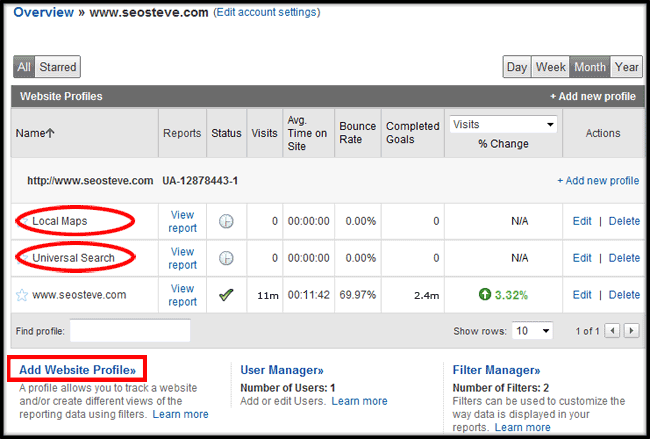
Task: Sort by Name column header
Action: pyautogui.click(x=35, y=133)
